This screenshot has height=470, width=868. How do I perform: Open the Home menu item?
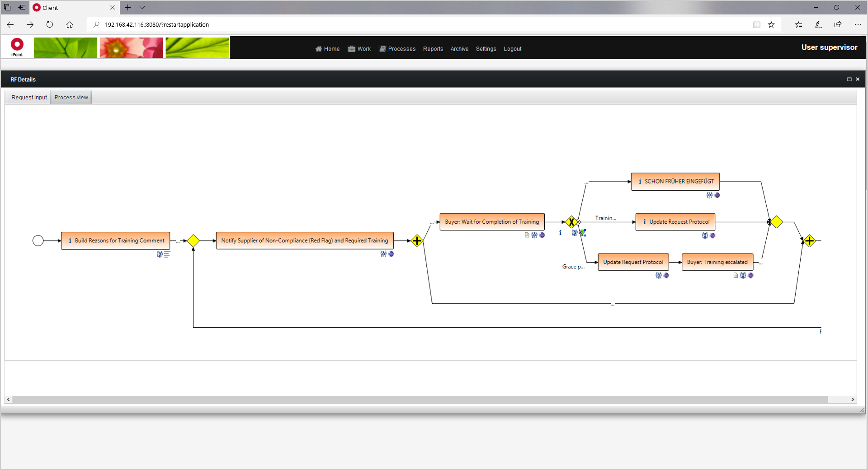point(327,49)
